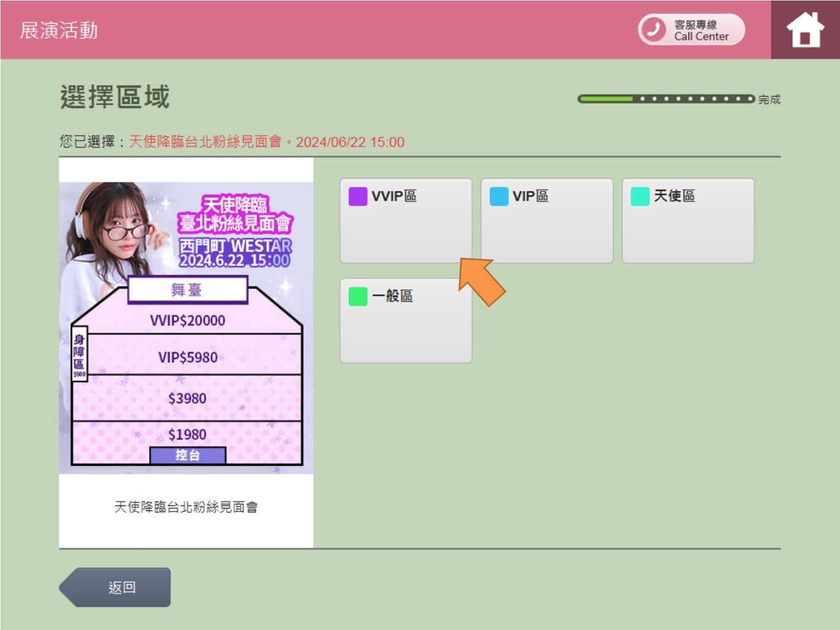
Task: Tap the phone icon for customer service
Action: click(x=654, y=30)
